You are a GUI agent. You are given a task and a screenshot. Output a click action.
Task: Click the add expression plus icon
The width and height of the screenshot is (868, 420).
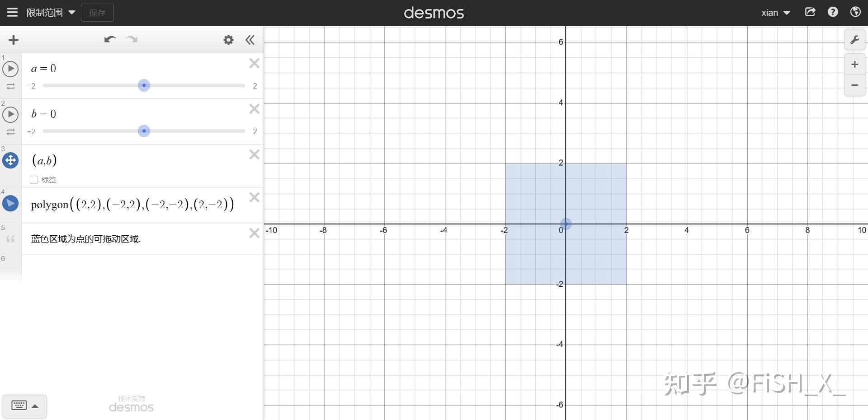point(14,40)
